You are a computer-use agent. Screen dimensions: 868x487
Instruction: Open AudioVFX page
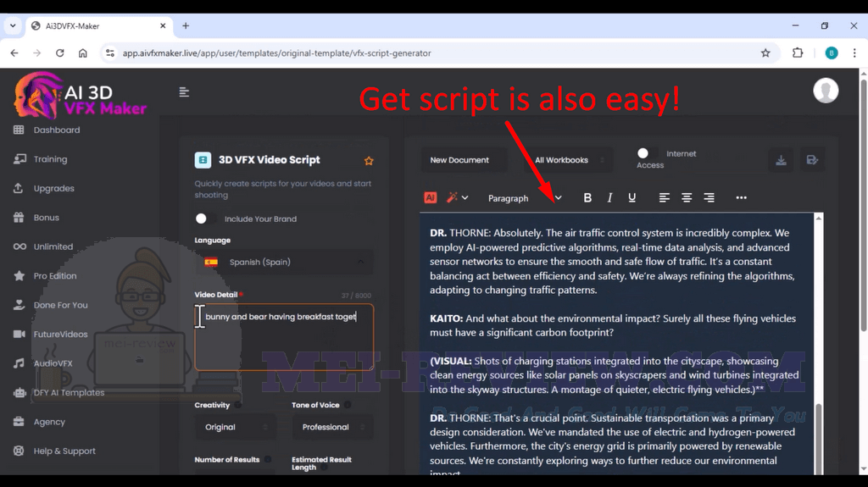click(53, 363)
